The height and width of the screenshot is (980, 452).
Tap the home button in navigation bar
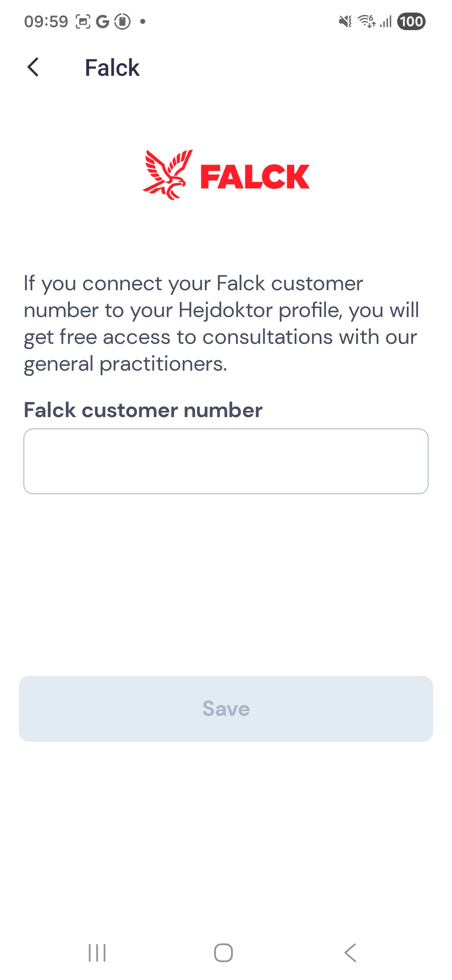[223, 952]
